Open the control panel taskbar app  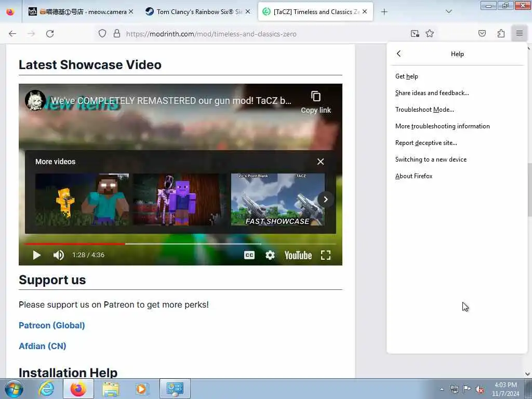pyautogui.click(x=175, y=389)
